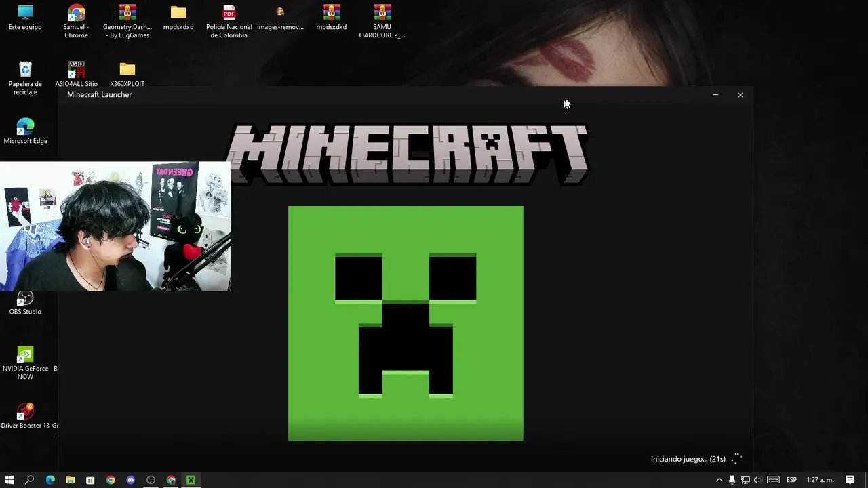The height and width of the screenshot is (488, 868).
Task: Open Microsoft Edge from the taskbar
Action: click(50, 480)
